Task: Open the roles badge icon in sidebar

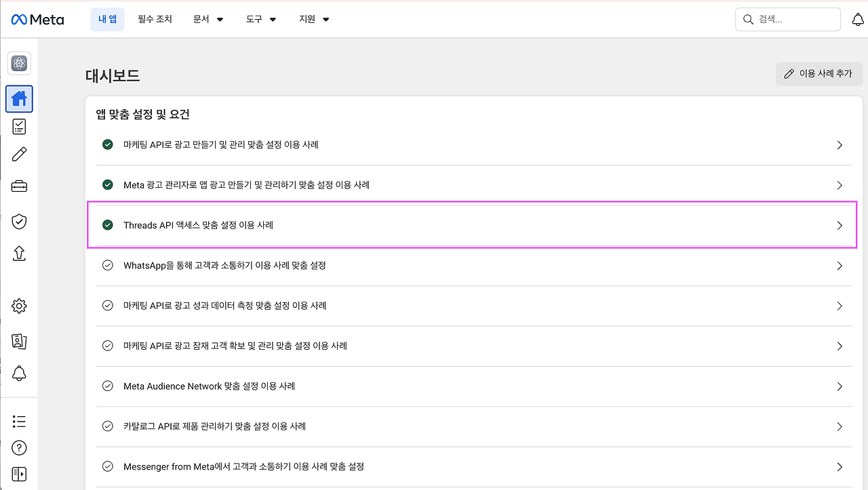Action: pos(19,341)
